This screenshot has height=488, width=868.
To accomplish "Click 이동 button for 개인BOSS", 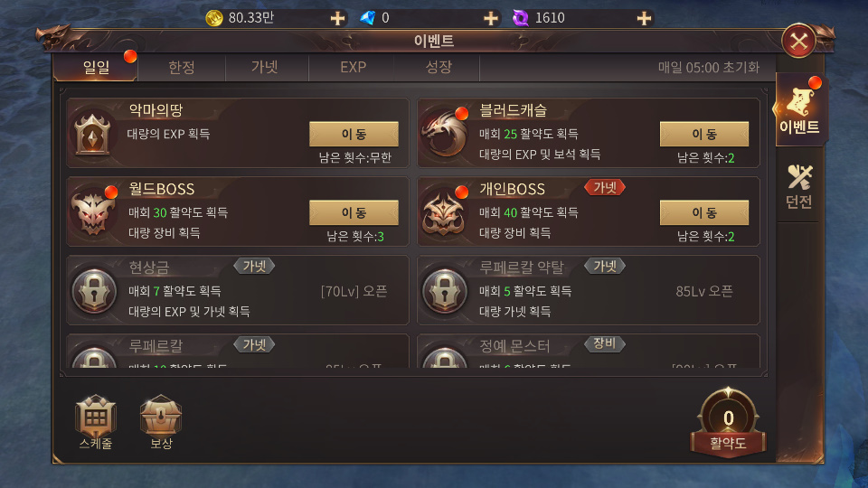I will point(704,212).
